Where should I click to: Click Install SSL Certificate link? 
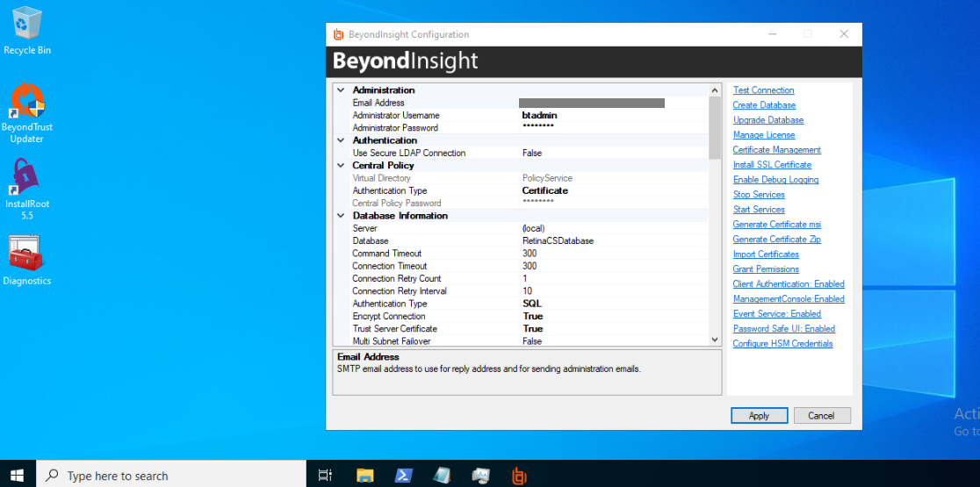click(x=772, y=165)
